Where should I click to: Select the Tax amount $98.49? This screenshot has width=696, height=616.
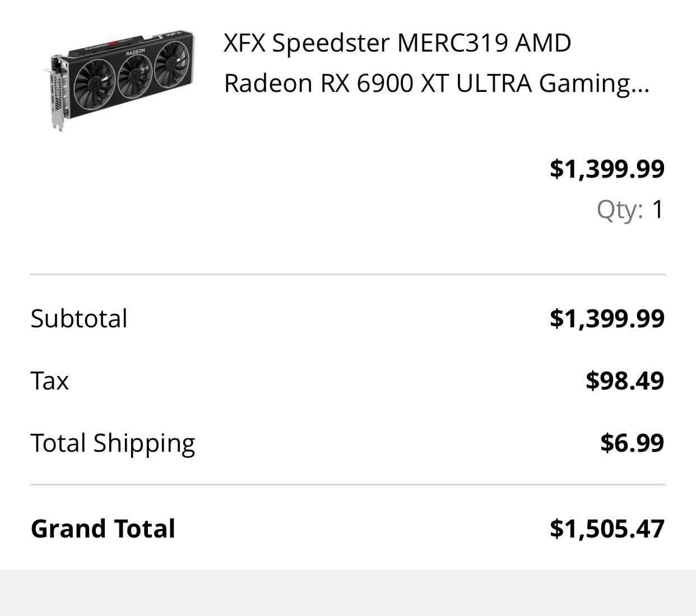point(624,381)
